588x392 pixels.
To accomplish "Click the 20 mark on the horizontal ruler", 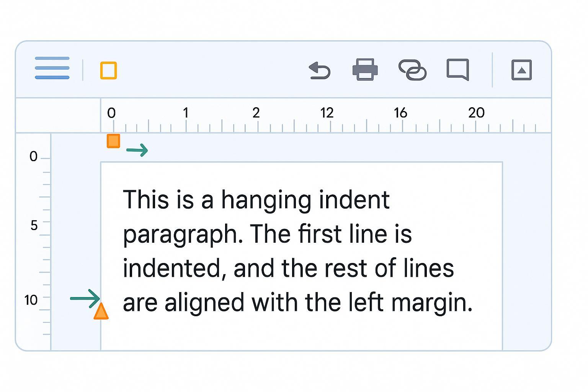I will pyautogui.click(x=476, y=113).
